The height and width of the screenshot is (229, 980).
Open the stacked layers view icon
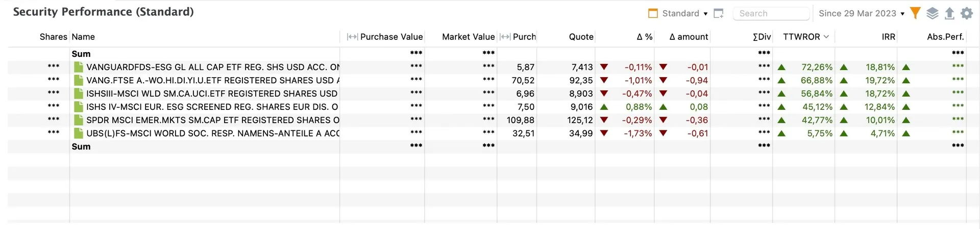(x=933, y=13)
